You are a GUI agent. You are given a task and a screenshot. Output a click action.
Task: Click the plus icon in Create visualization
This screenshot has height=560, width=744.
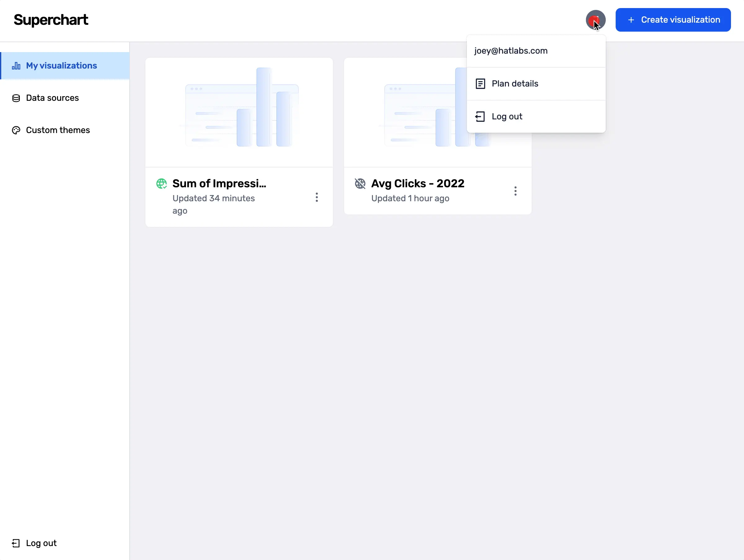[x=631, y=20]
